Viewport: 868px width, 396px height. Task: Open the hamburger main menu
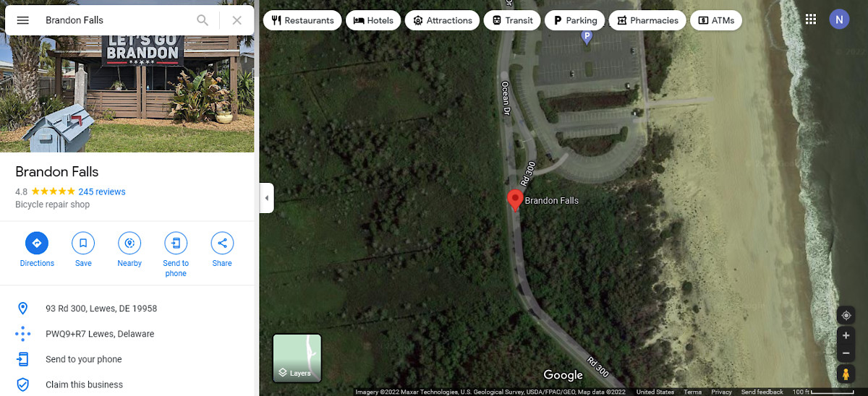tap(22, 20)
